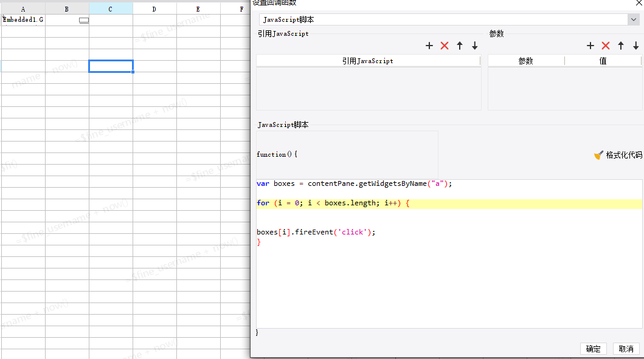Select spreadsheet column C header
The image size is (644, 359).
(x=111, y=9)
